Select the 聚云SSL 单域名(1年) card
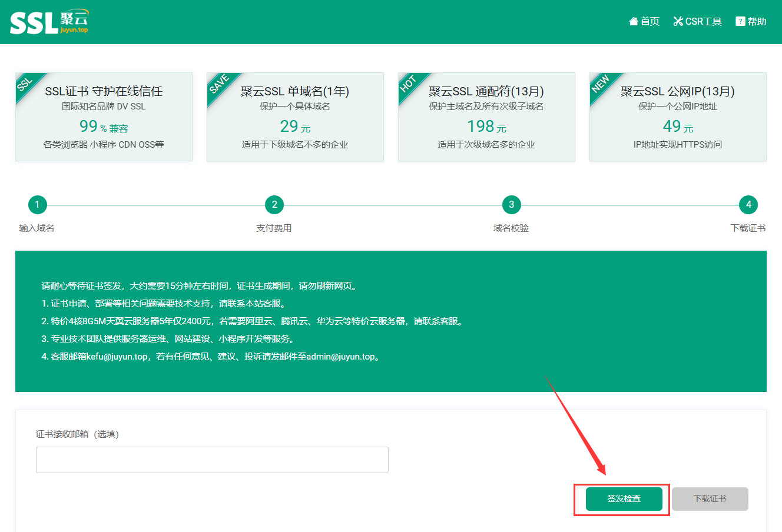 pyautogui.click(x=295, y=117)
